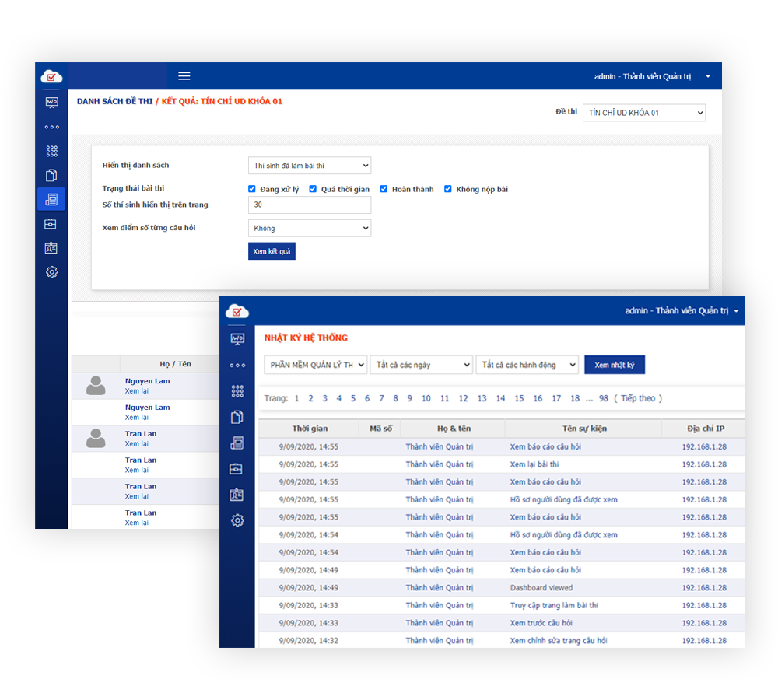The image size is (778, 700).
Task: Open the contact card icon in the back window sidebar
Action: coord(51,248)
